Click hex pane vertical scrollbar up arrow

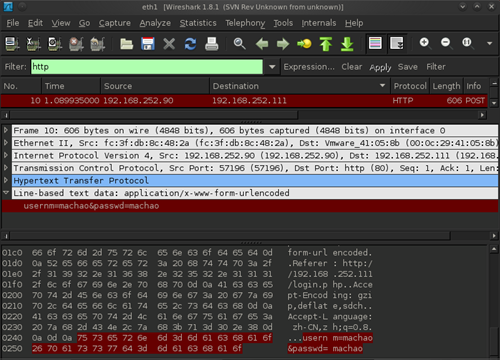point(494,249)
